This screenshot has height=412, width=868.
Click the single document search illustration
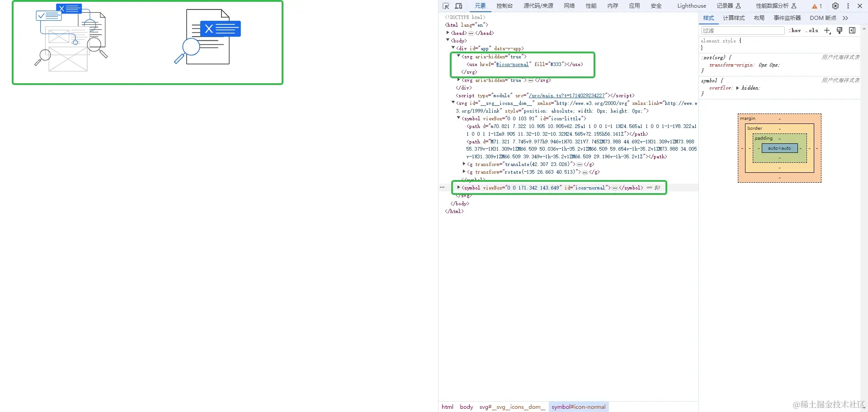208,37
